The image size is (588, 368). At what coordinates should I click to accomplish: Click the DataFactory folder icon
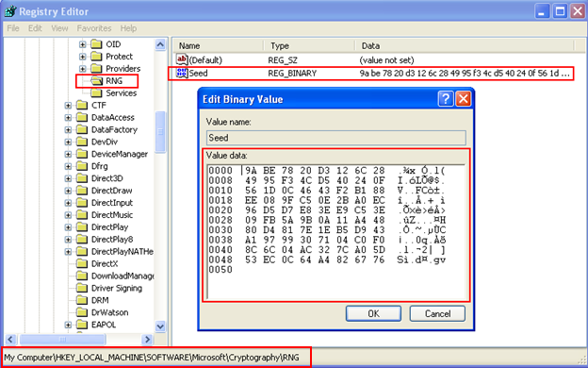click(82, 129)
